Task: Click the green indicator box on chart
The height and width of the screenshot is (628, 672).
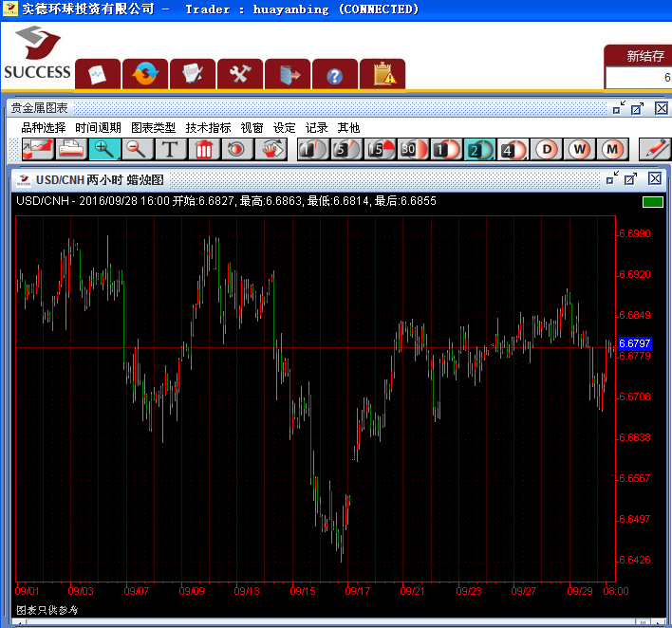Action: (652, 201)
